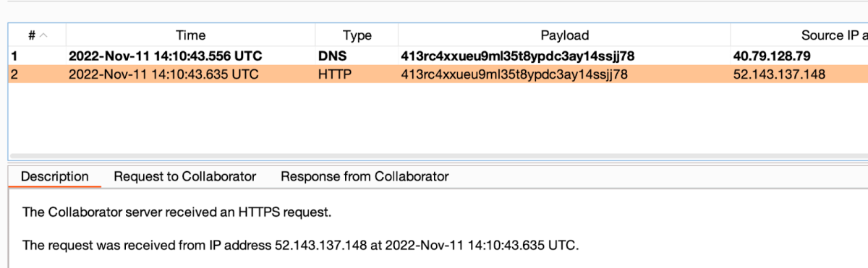Sort by the Payload column header

[x=564, y=35]
